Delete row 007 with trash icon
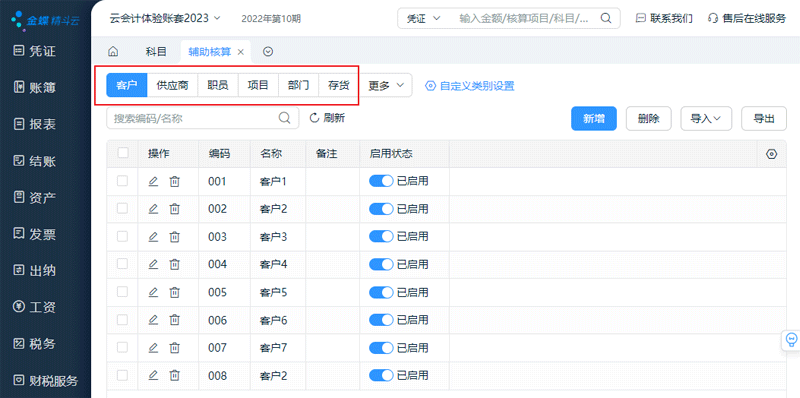 [x=174, y=348]
